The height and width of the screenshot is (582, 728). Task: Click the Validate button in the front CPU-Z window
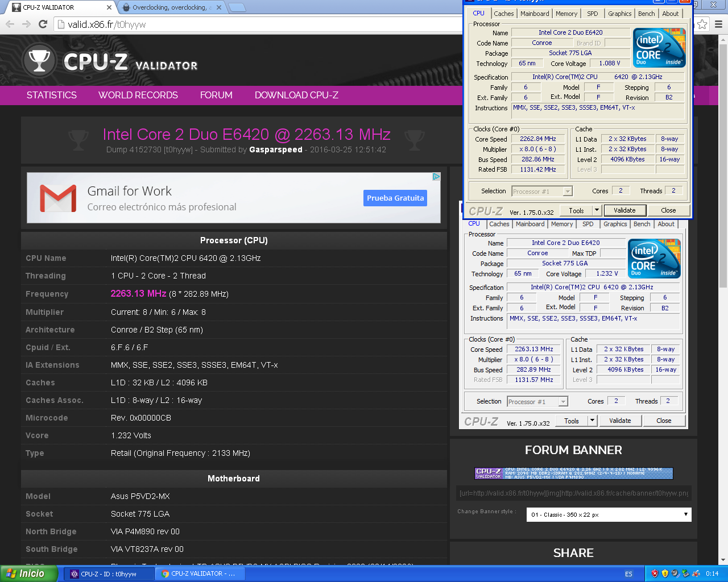click(624, 210)
